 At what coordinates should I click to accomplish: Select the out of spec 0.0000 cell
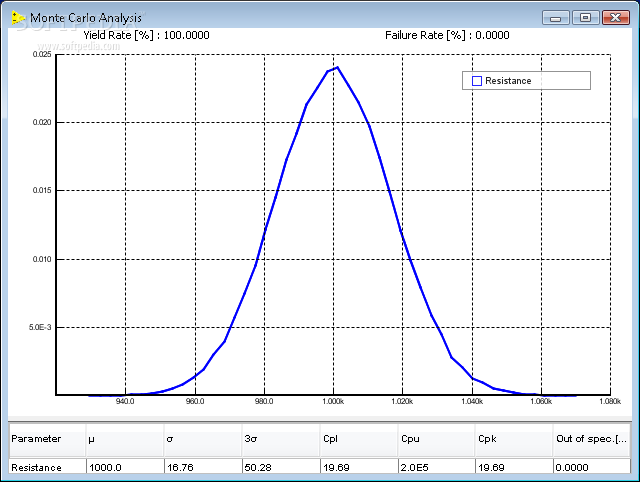(x=592, y=467)
